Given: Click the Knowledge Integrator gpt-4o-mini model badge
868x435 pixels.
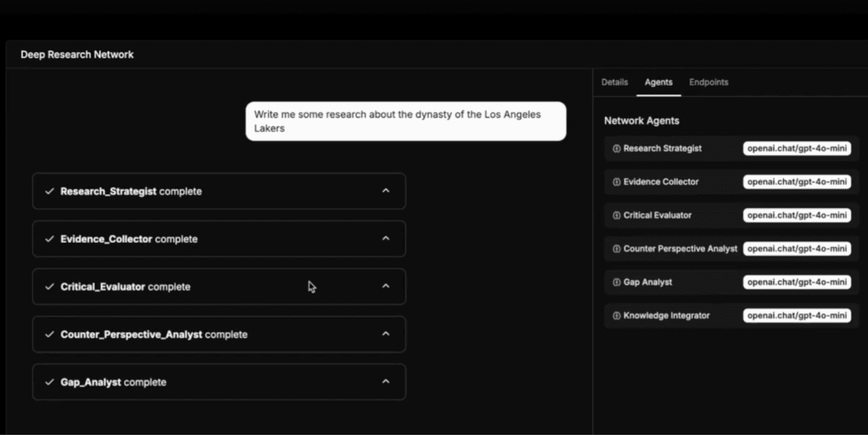Looking at the screenshot, I should [x=797, y=316].
